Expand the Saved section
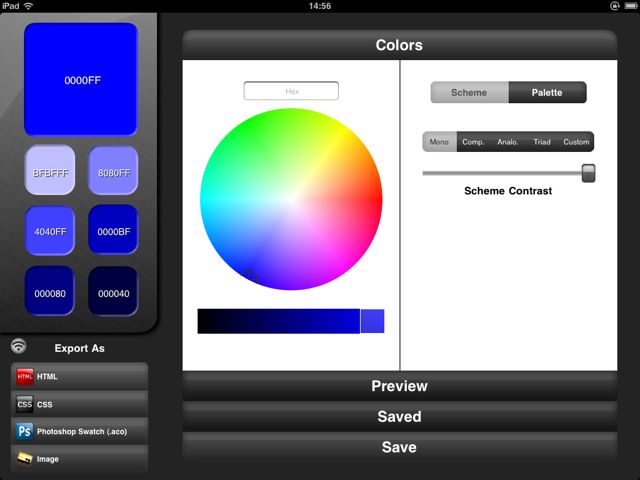This screenshot has height=480, width=640. pyautogui.click(x=400, y=417)
